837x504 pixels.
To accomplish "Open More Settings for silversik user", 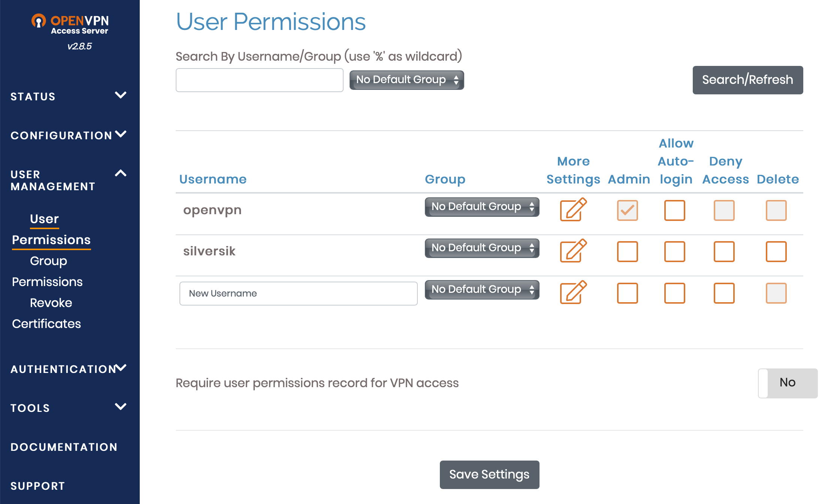I will tap(573, 251).
